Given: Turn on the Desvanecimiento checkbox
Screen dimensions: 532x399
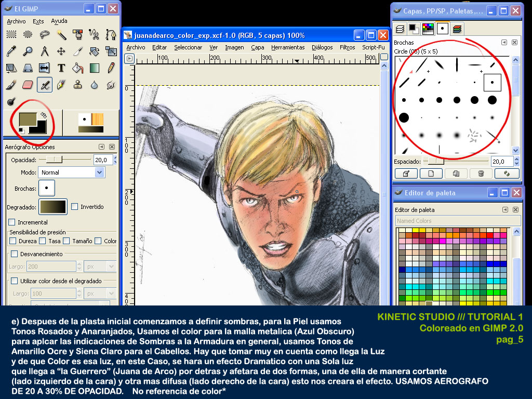Looking at the screenshot, I should pos(14,254).
